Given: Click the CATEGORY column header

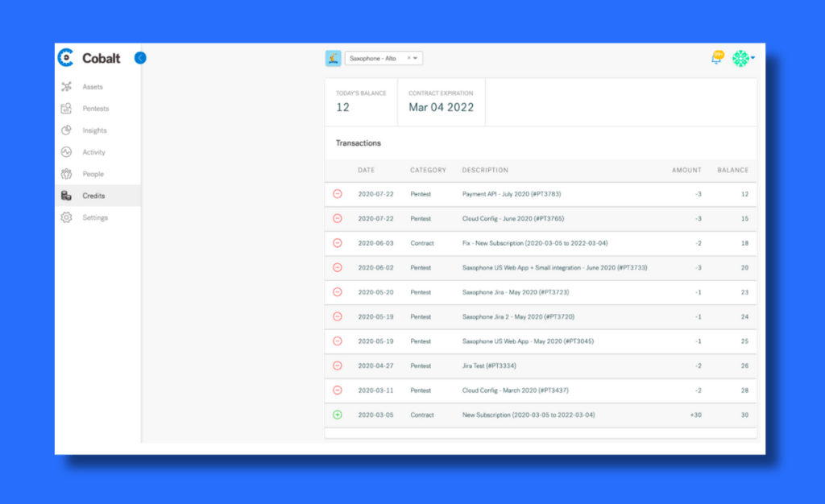Looking at the screenshot, I should click(x=429, y=170).
